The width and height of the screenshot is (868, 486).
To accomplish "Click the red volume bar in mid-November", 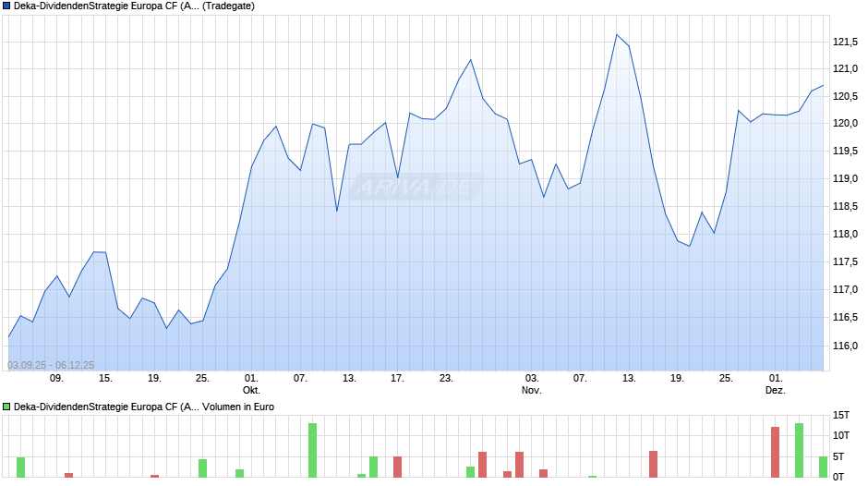I will (x=653, y=465).
